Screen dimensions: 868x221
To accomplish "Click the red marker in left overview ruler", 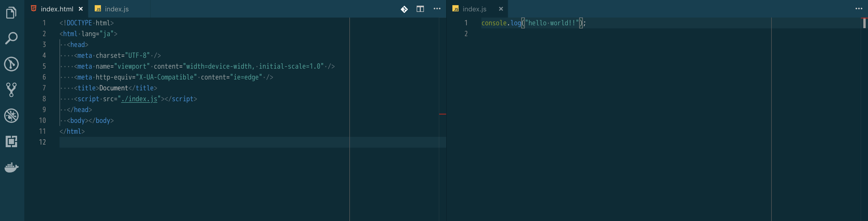I will click(x=443, y=114).
